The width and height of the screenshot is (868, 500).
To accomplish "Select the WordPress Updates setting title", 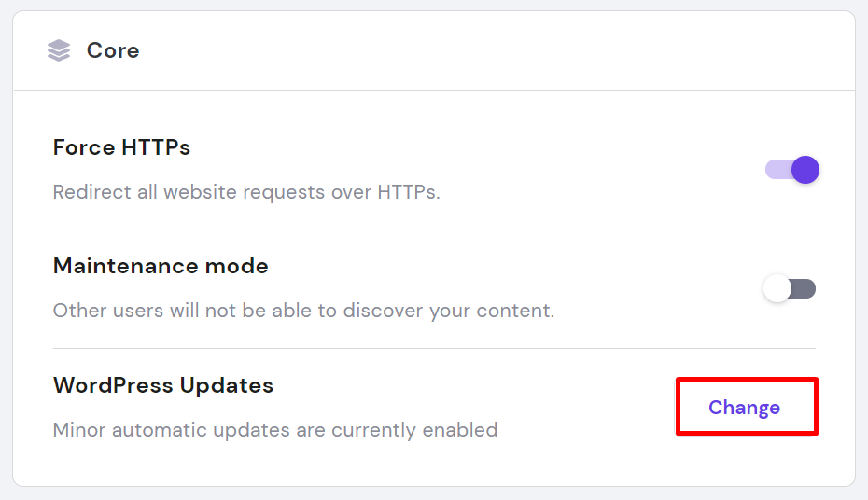I will click(163, 385).
